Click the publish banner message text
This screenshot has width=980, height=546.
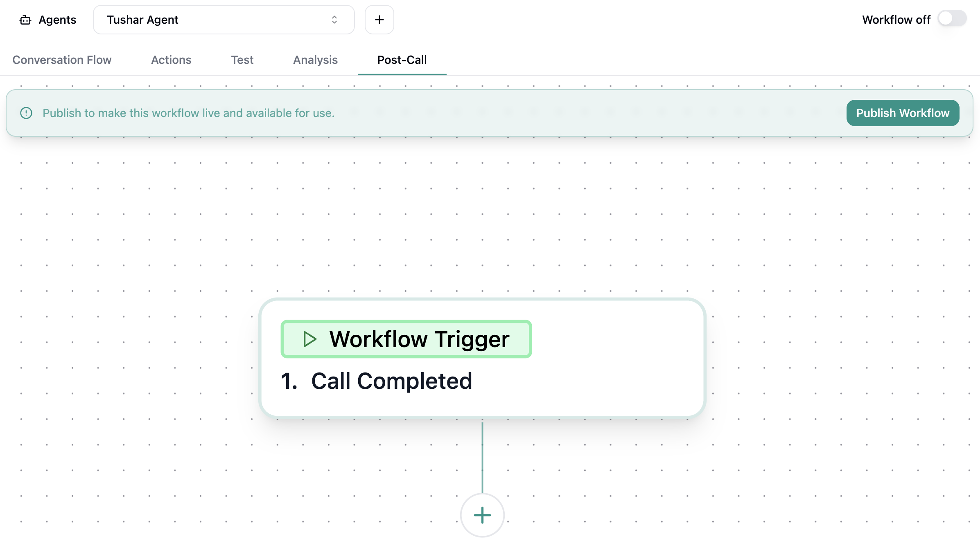click(188, 113)
